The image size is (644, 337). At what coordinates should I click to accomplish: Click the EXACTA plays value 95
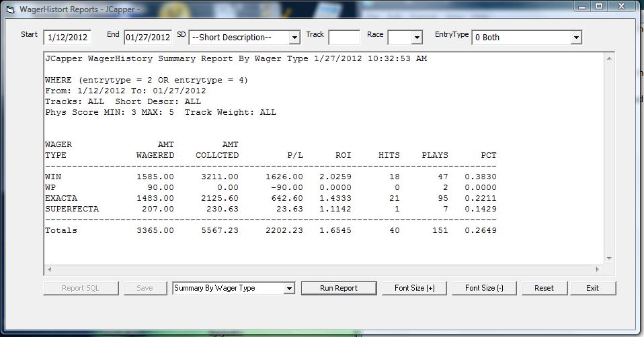tap(443, 198)
